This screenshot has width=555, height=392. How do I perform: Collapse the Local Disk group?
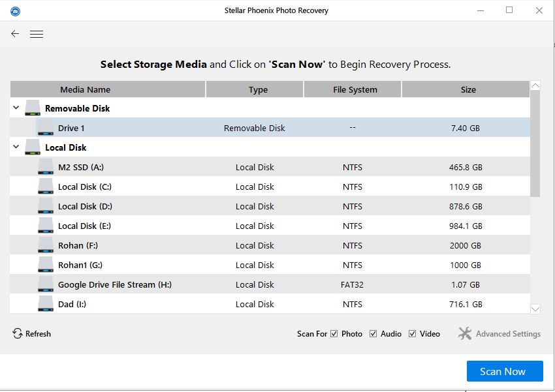[x=16, y=147]
